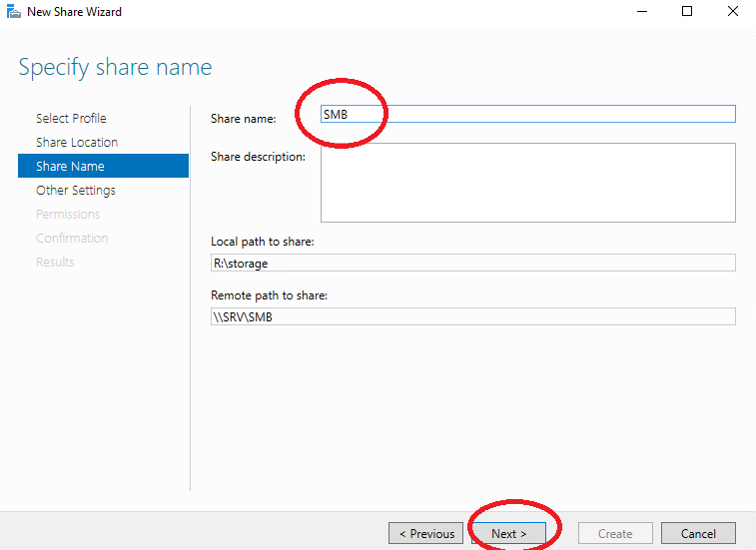Minimize the New Share Wizard window
This screenshot has width=756, height=550.
[x=642, y=12]
